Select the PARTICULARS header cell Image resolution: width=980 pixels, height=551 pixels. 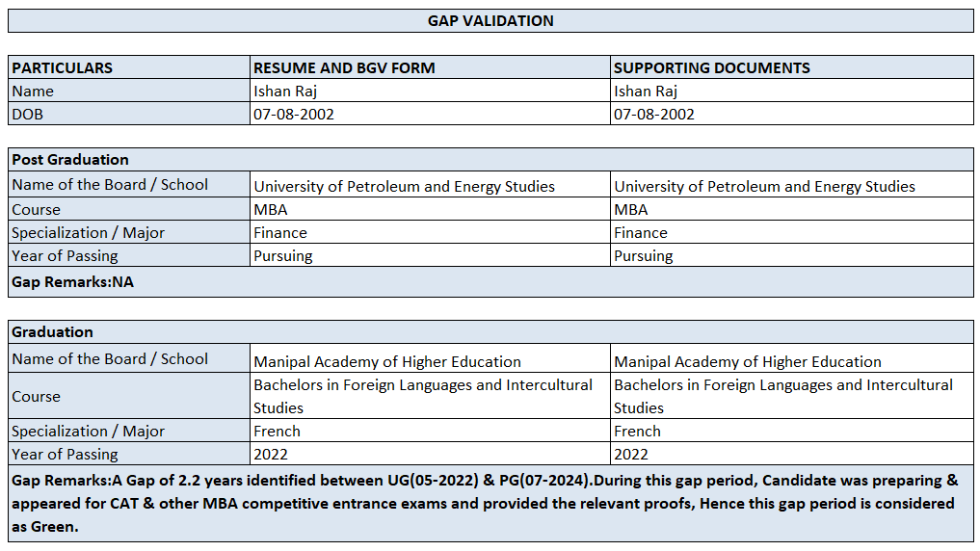click(129, 67)
